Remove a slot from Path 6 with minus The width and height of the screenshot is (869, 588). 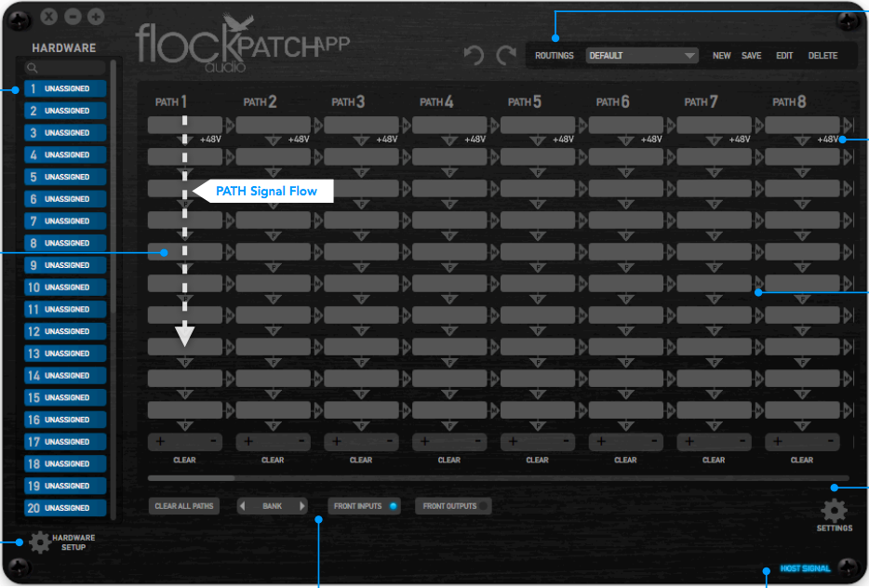(654, 441)
